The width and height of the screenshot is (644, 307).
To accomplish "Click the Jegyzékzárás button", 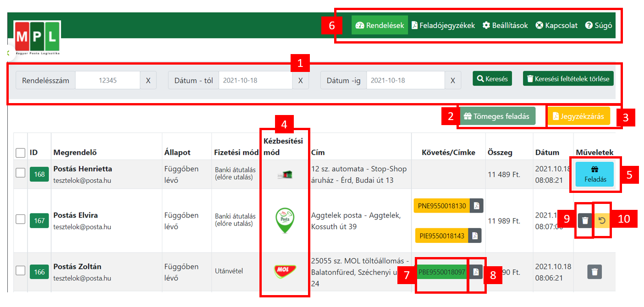I will (578, 116).
